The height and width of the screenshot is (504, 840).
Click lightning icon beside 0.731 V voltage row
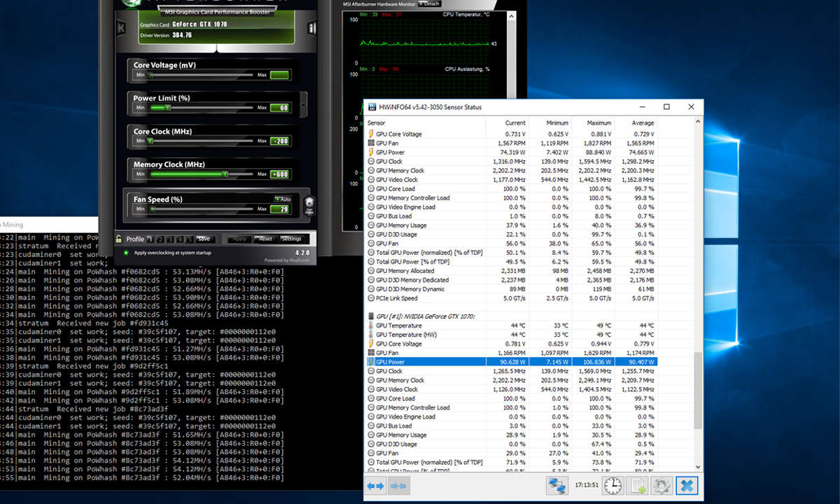pyautogui.click(x=371, y=134)
